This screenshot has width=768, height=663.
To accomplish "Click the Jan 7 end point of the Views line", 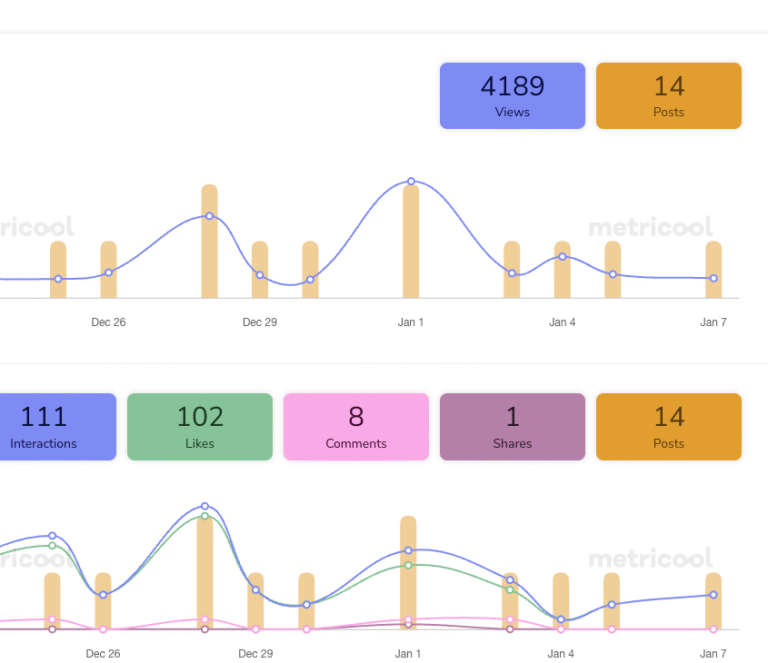I will tap(713, 279).
